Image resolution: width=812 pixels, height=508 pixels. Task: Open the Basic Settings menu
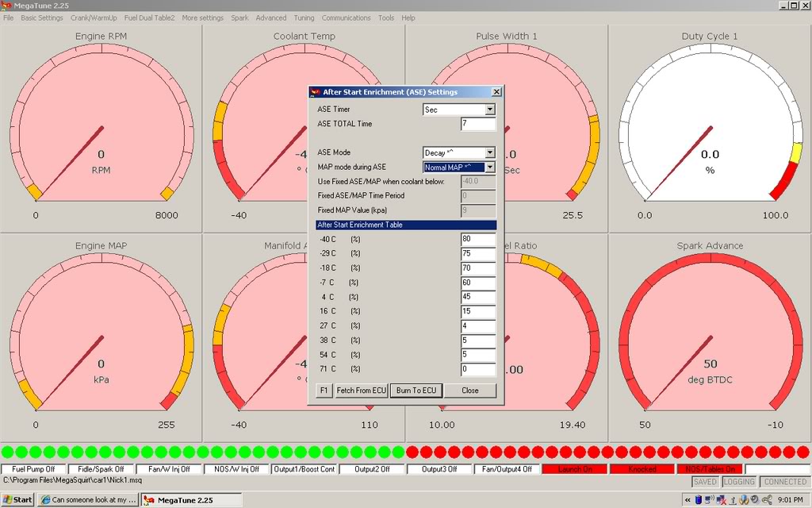42,17
